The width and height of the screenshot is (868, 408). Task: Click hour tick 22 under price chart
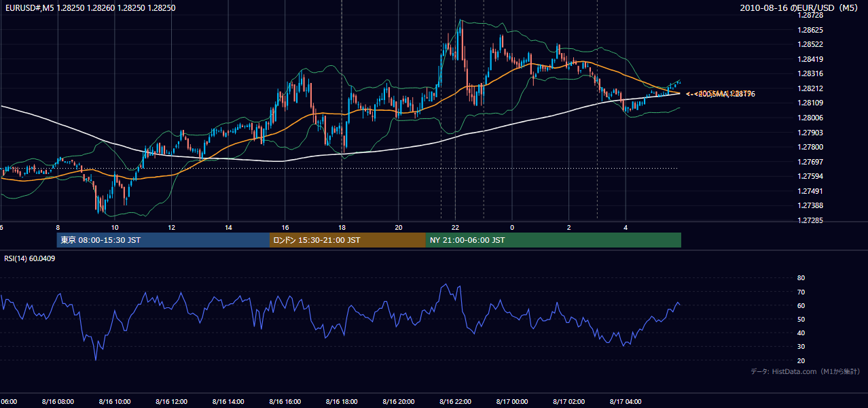coord(456,227)
